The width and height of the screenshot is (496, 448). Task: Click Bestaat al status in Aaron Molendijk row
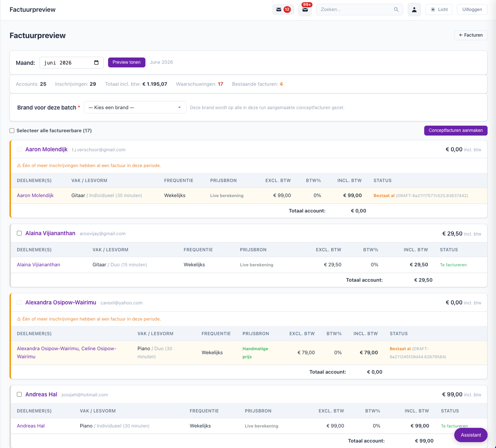(384, 196)
